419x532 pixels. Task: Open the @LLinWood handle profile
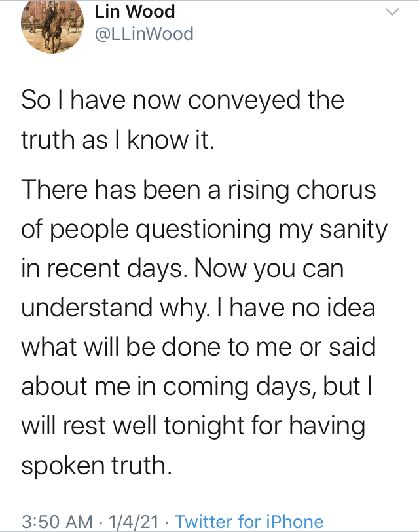coord(145,34)
